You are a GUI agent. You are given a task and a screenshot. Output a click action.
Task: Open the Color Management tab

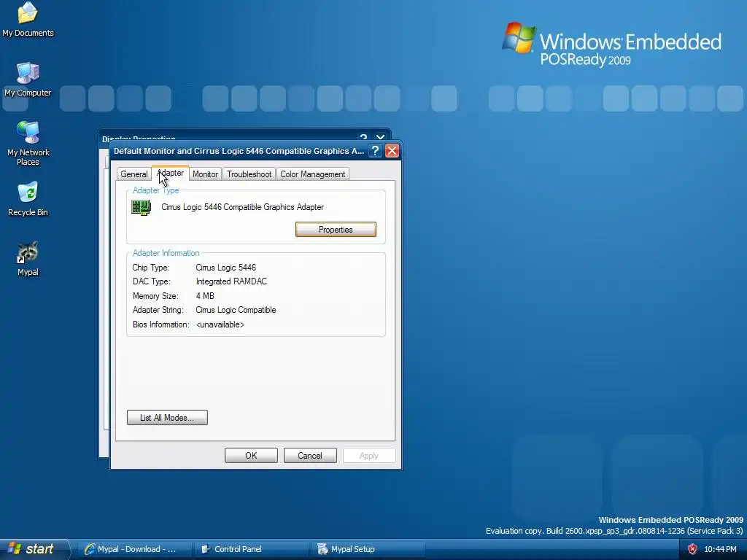point(312,174)
